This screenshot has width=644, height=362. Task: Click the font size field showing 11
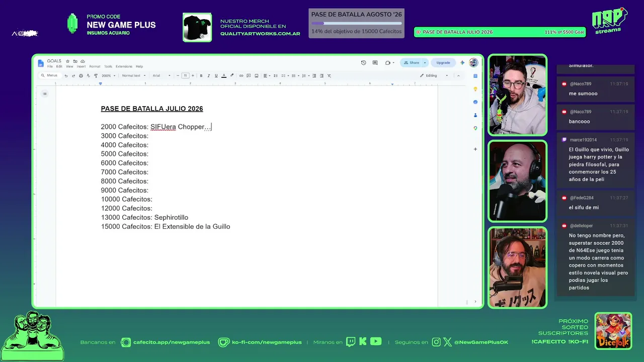click(x=185, y=76)
